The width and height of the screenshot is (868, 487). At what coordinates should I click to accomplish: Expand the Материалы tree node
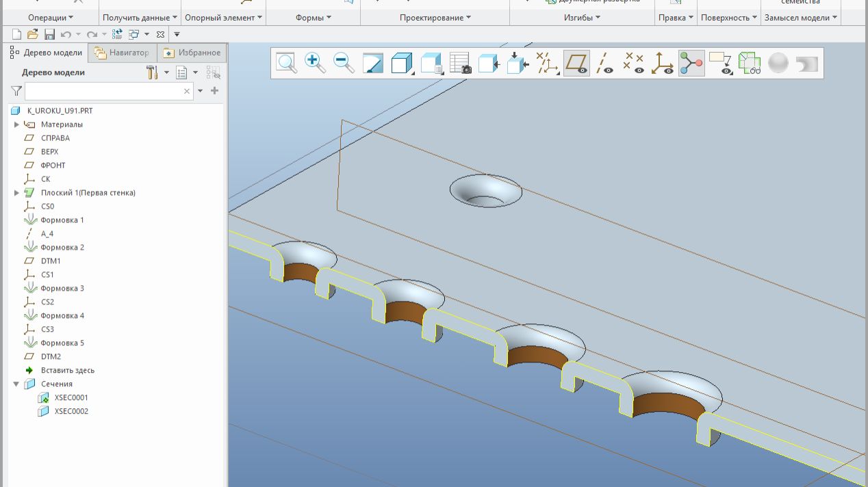16,124
